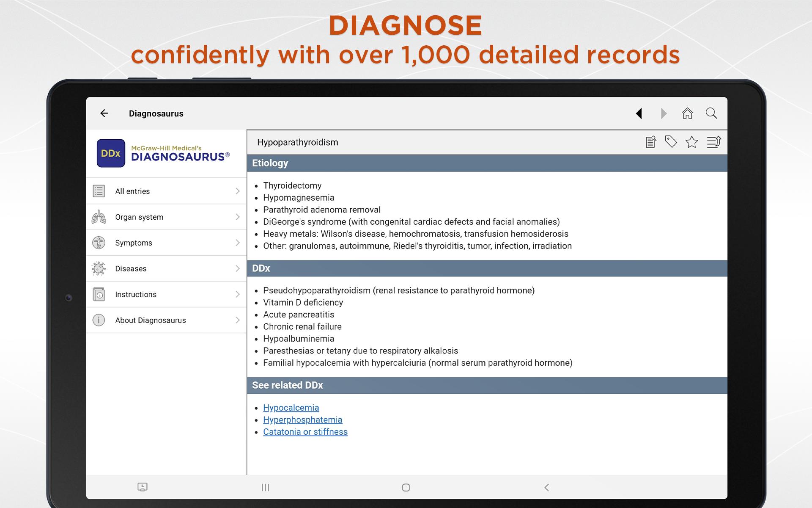The width and height of the screenshot is (812, 508).
Task: Go to previous entry with the left arrow icon
Action: pyautogui.click(x=639, y=113)
